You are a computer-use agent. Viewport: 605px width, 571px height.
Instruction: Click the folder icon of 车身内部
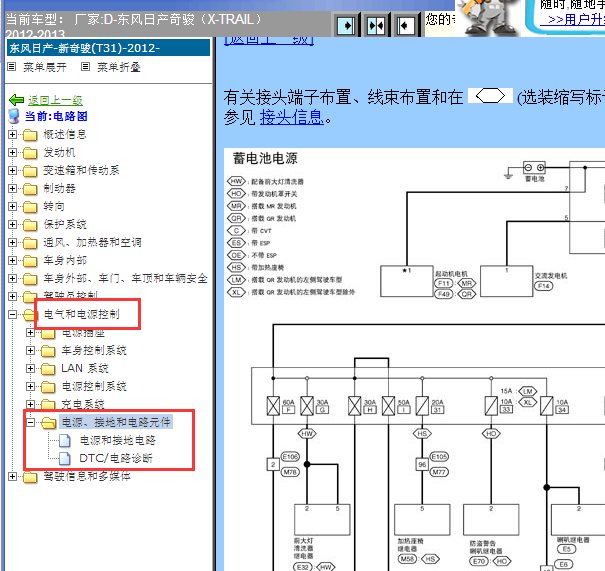[30, 261]
